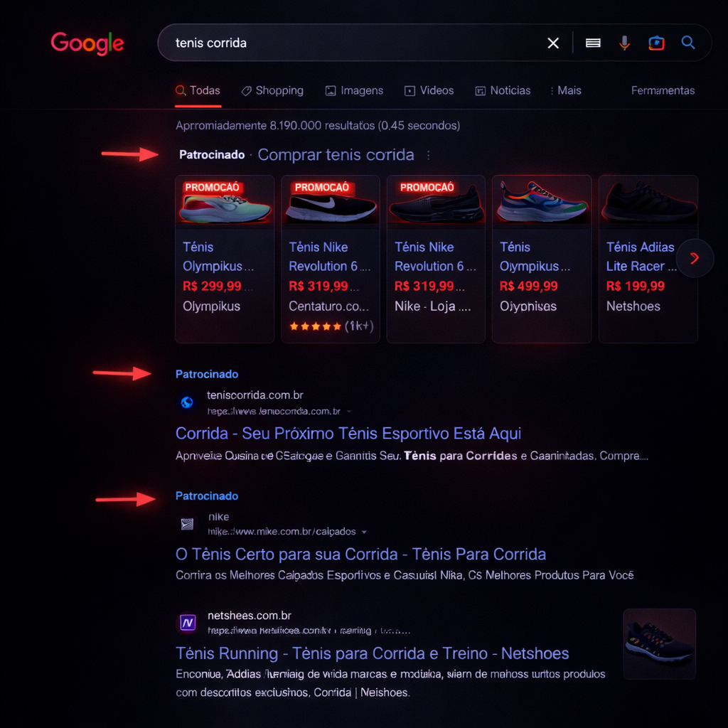Switch to the Imagens tab
728x728 pixels.
354,90
